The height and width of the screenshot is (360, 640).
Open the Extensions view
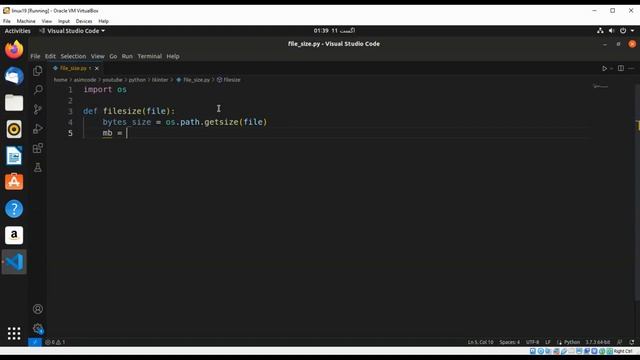[x=38, y=148]
